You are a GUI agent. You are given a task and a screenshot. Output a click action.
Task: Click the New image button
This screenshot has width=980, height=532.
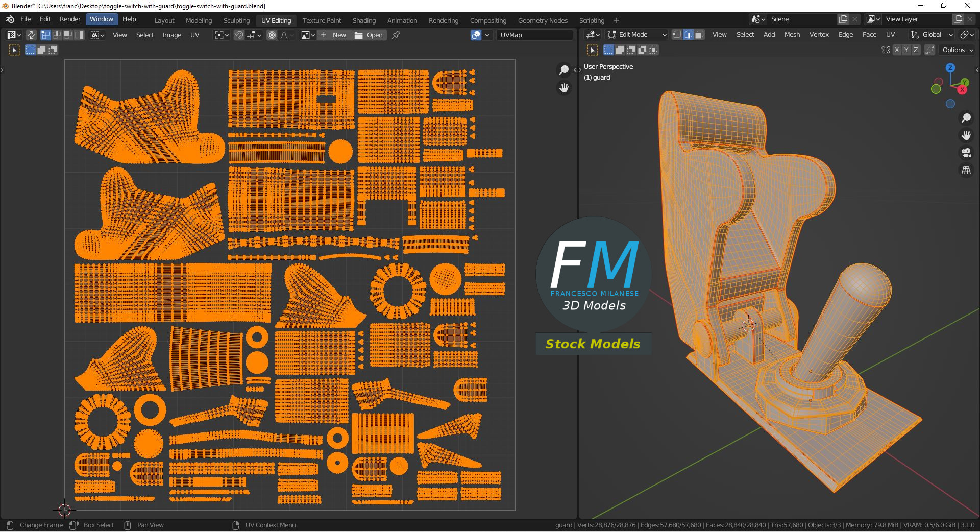point(334,35)
